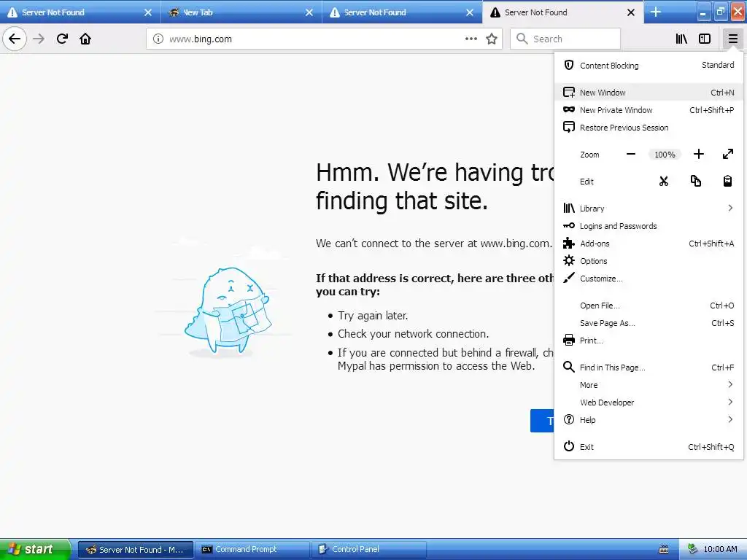Expand the Web Developer submenu

point(649,402)
